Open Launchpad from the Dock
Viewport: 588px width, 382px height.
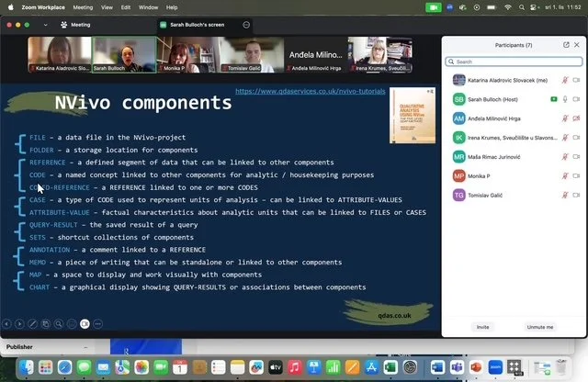46,367
